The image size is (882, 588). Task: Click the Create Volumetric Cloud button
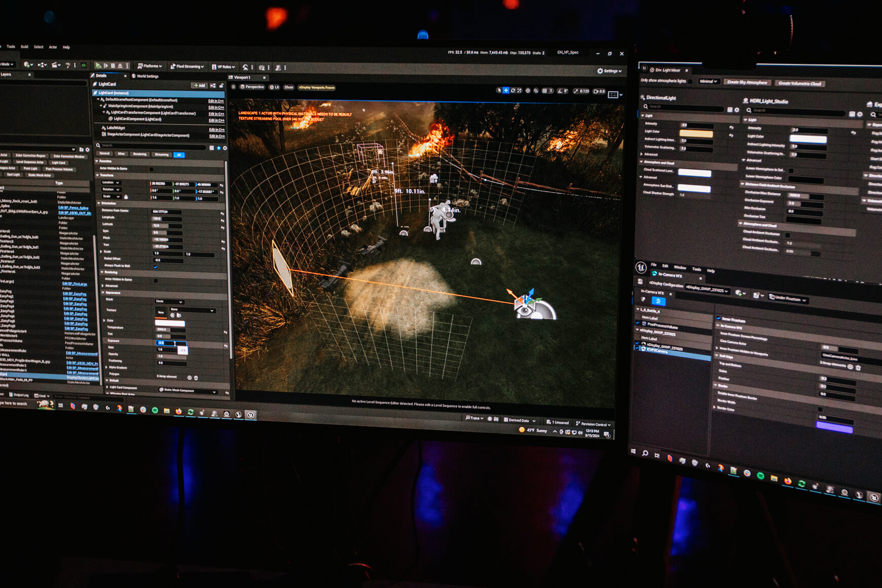(x=800, y=83)
